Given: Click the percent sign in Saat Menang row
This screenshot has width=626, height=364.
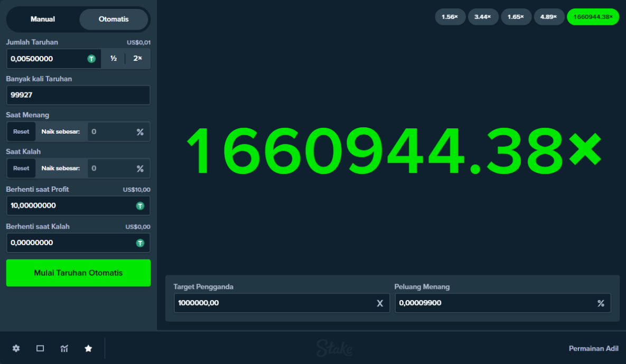Looking at the screenshot, I should click(140, 132).
